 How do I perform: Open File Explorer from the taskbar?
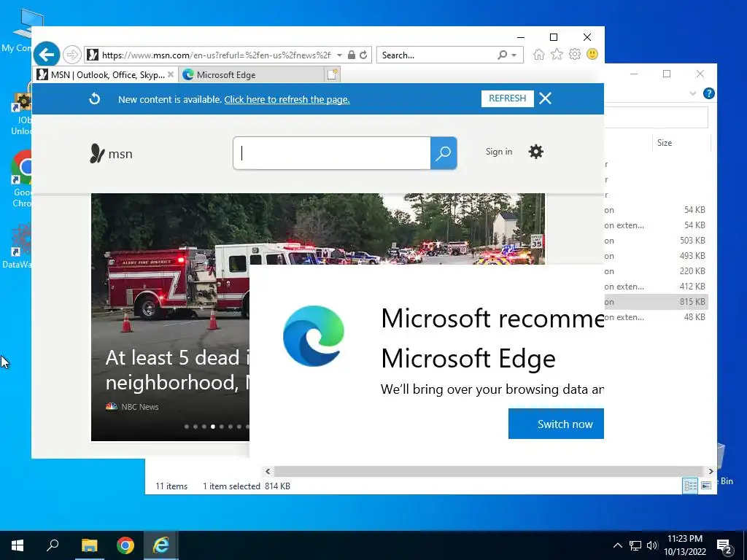[x=89, y=545]
